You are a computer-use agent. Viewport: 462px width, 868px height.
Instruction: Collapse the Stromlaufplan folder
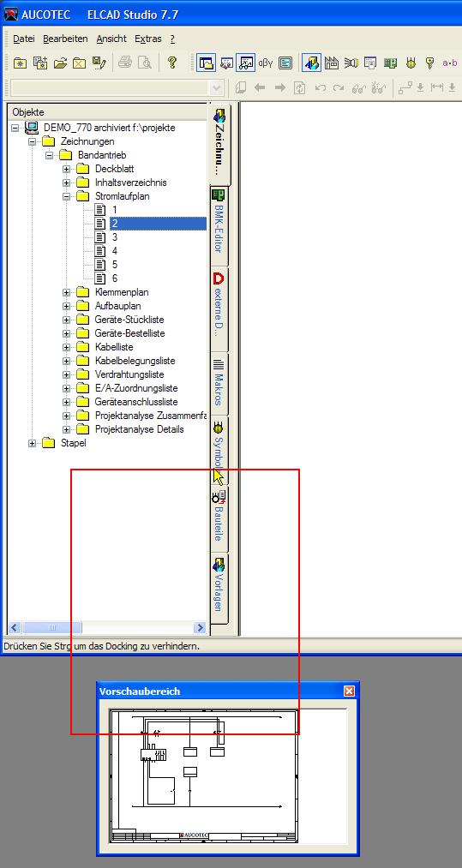click(x=67, y=196)
